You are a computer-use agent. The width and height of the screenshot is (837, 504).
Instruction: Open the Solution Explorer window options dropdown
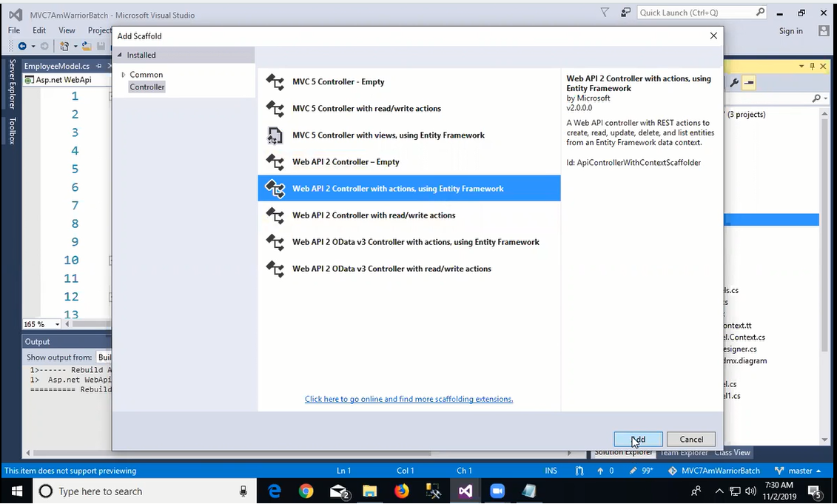pyautogui.click(x=801, y=66)
